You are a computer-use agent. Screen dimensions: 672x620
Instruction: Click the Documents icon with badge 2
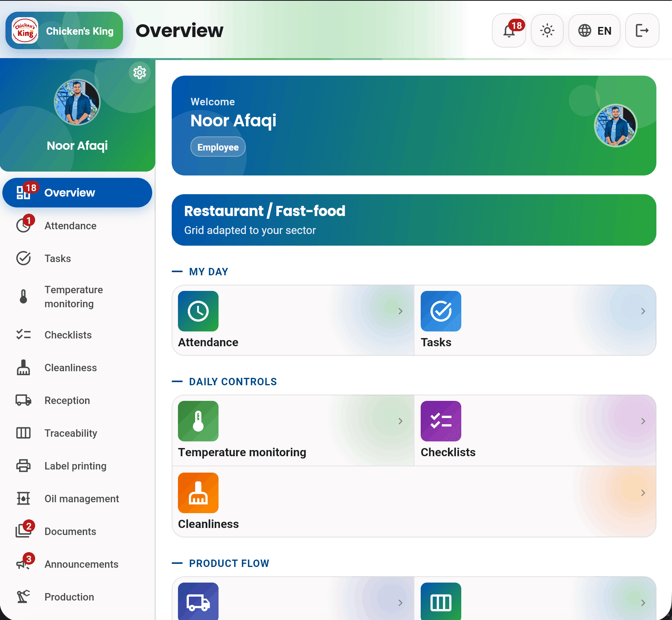click(24, 530)
